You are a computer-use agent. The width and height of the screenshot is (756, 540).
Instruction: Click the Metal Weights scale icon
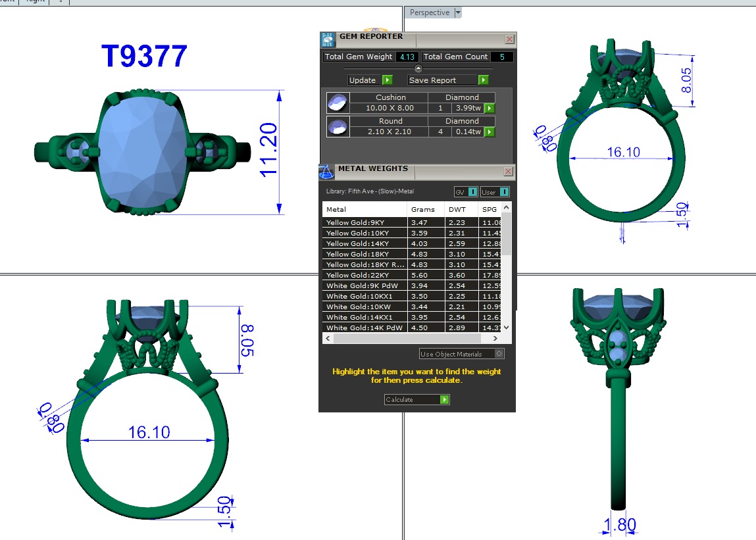coord(326,172)
